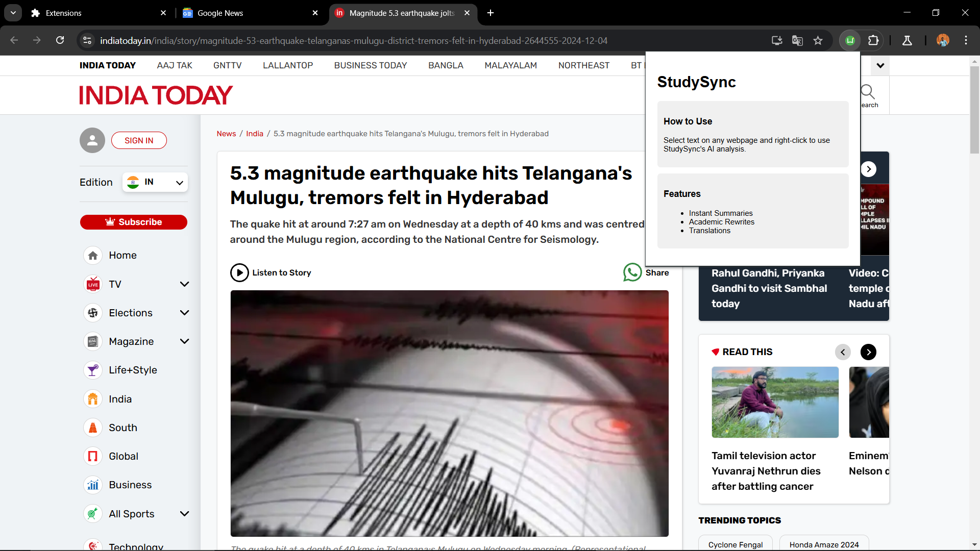Open Tamil television actor article thumbnail
Viewport: 980px width, 551px height.
tap(775, 402)
